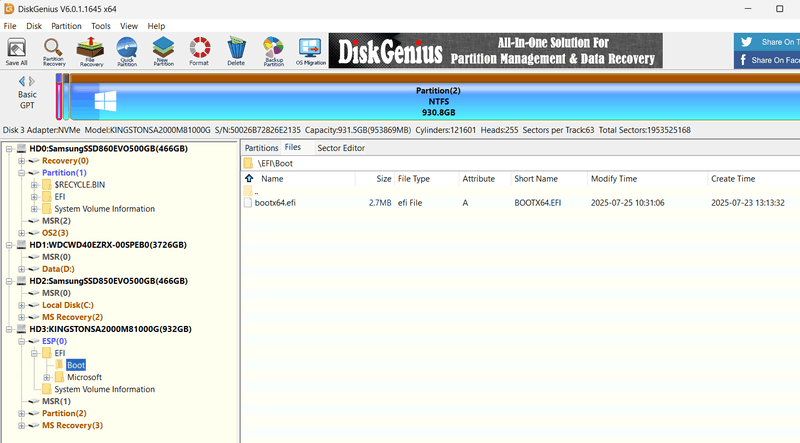The height and width of the screenshot is (443, 800).
Task: Collapse the HD3 KINGSTON disk node
Action: point(9,329)
